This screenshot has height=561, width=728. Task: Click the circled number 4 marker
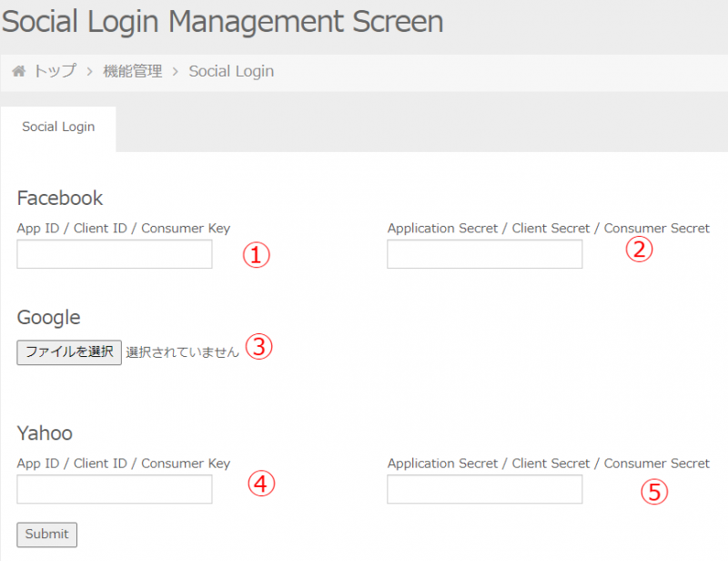(x=261, y=484)
